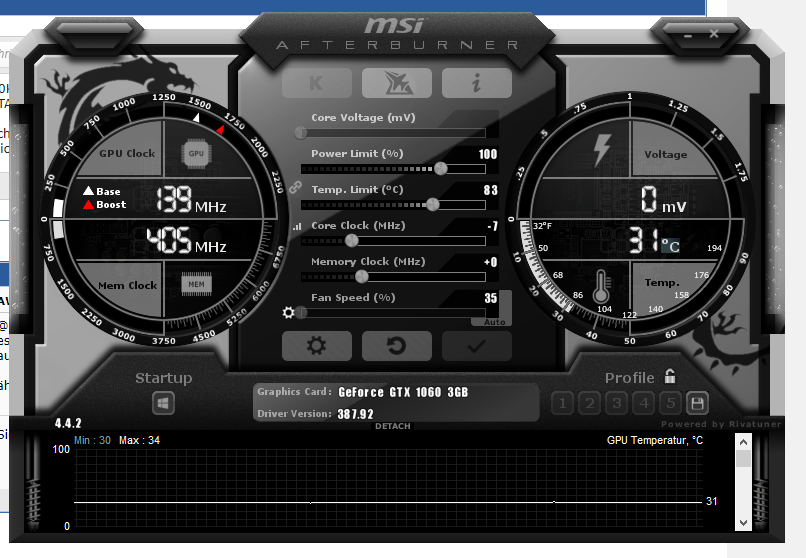Click the Powered by Rivatuner text
This screenshot has width=806, height=558.
pyautogui.click(x=721, y=424)
